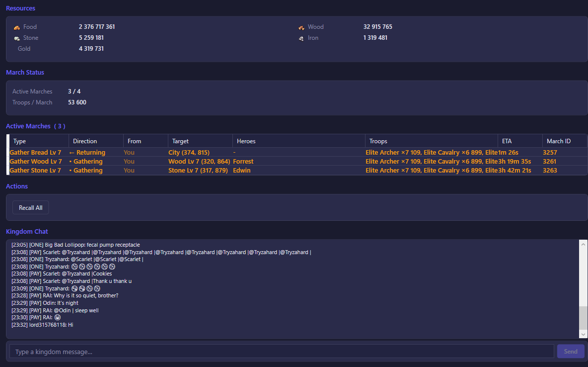Click the Food resource icon
This screenshot has height=367, width=588.
pos(17,27)
